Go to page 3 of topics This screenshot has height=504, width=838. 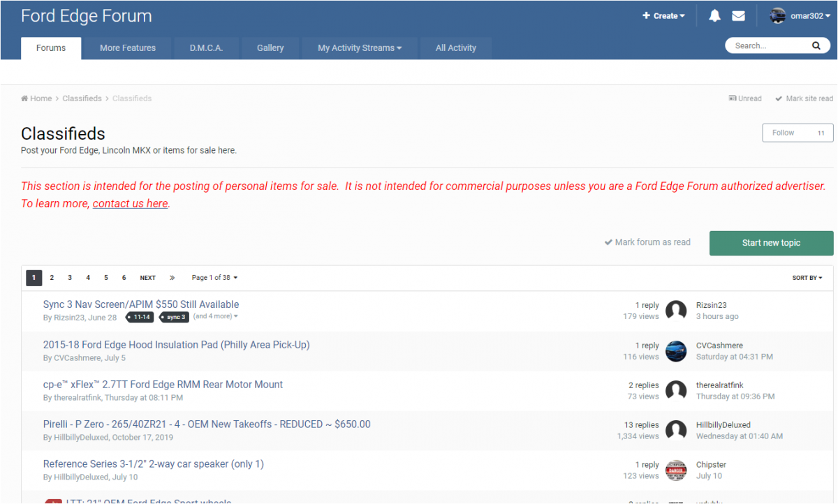click(x=70, y=278)
